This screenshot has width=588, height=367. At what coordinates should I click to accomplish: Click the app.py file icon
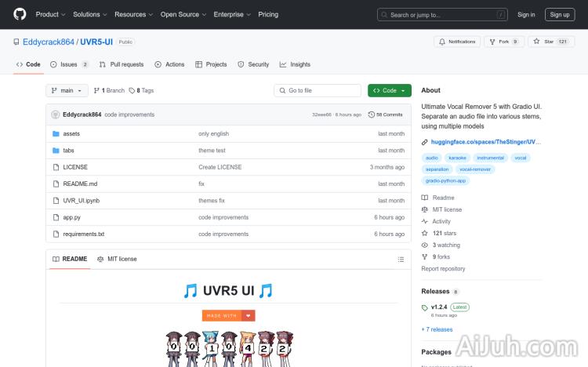[56, 217]
